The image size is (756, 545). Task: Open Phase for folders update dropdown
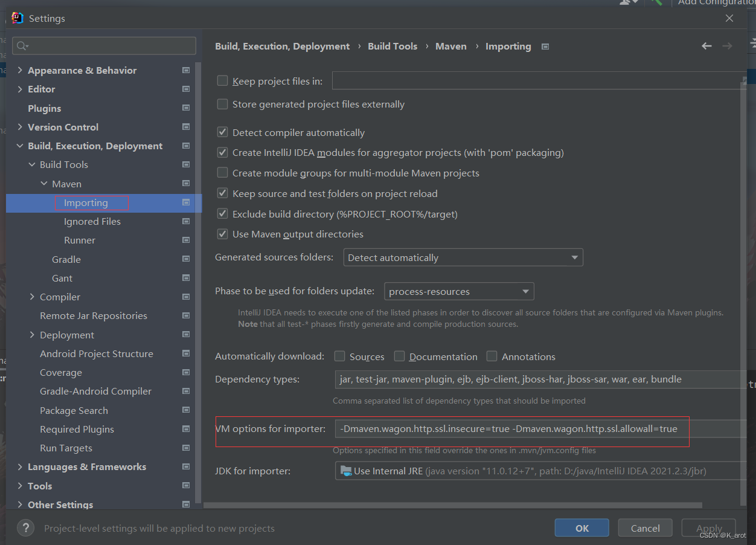click(x=459, y=291)
